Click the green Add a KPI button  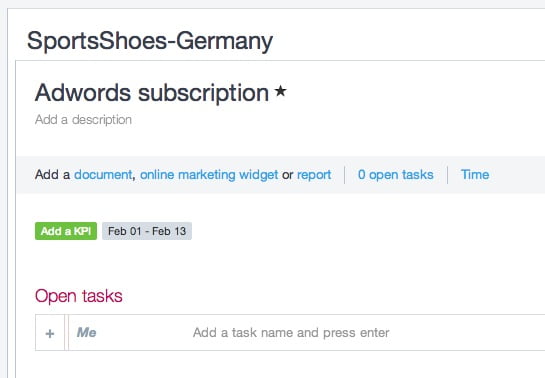point(66,231)
